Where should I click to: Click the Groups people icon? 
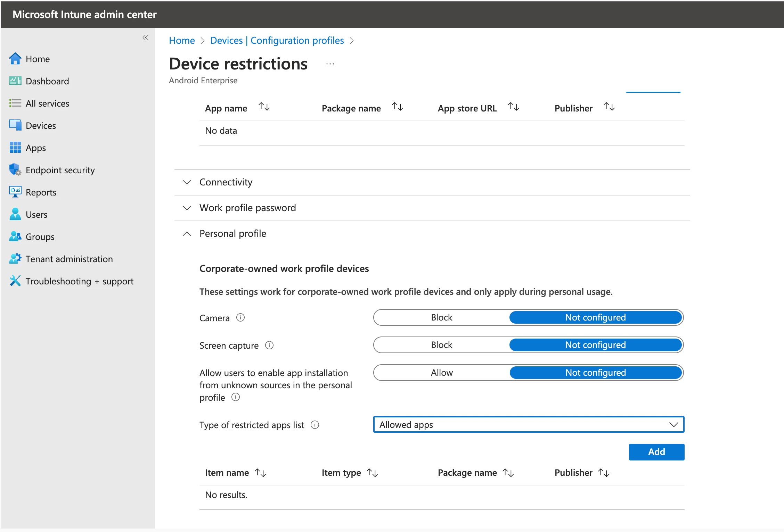click(15, 236)
